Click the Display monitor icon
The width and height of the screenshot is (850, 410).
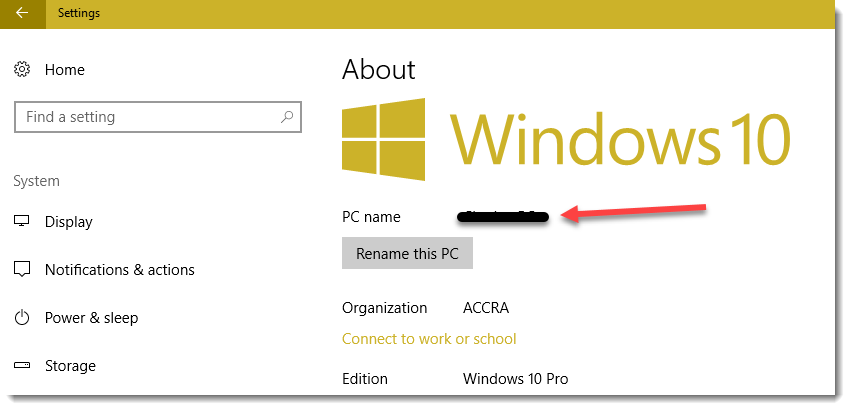pos(22,221)
